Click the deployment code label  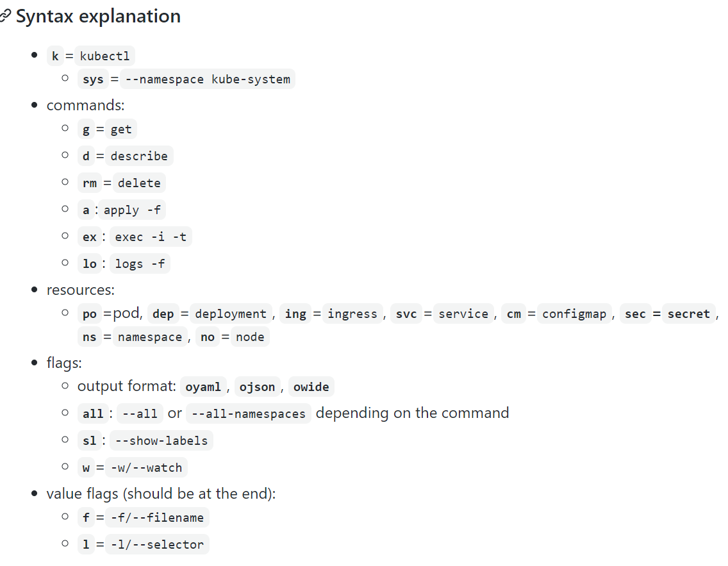(x=231, y=314)
